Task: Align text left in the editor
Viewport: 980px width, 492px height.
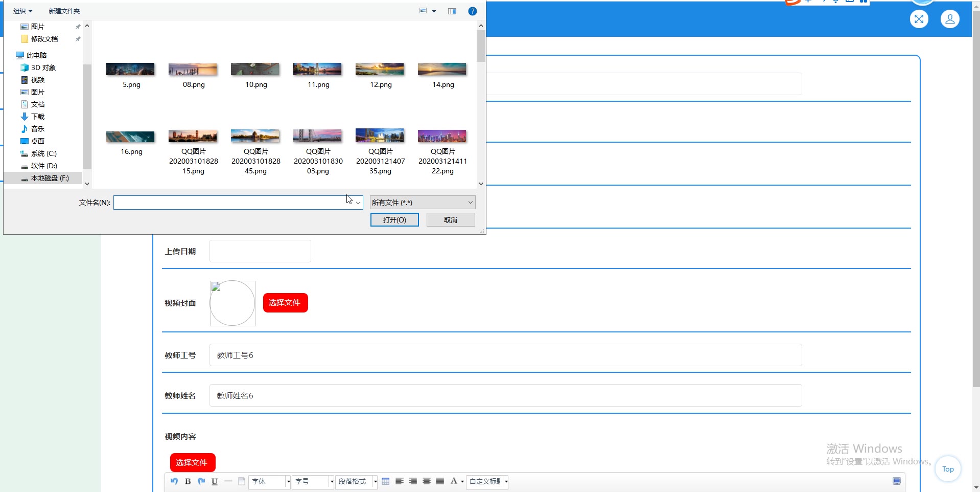Action: [x=400, y=481]
